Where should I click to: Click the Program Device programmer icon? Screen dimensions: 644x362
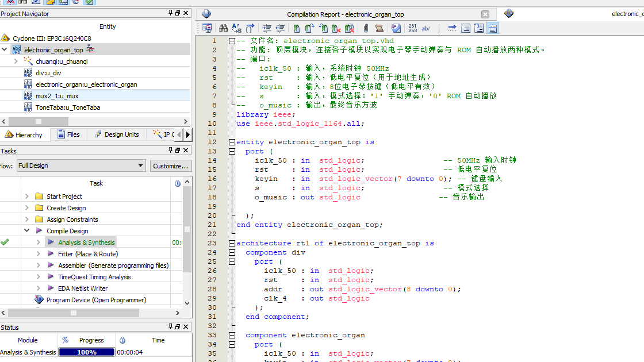point(39,299)
